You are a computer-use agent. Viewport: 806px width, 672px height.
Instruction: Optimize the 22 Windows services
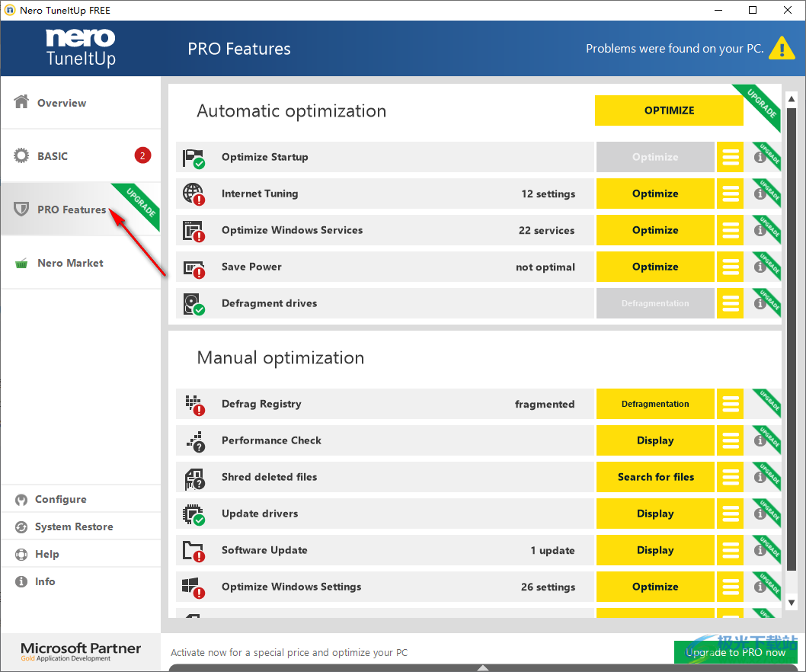[x=655, y=230]
